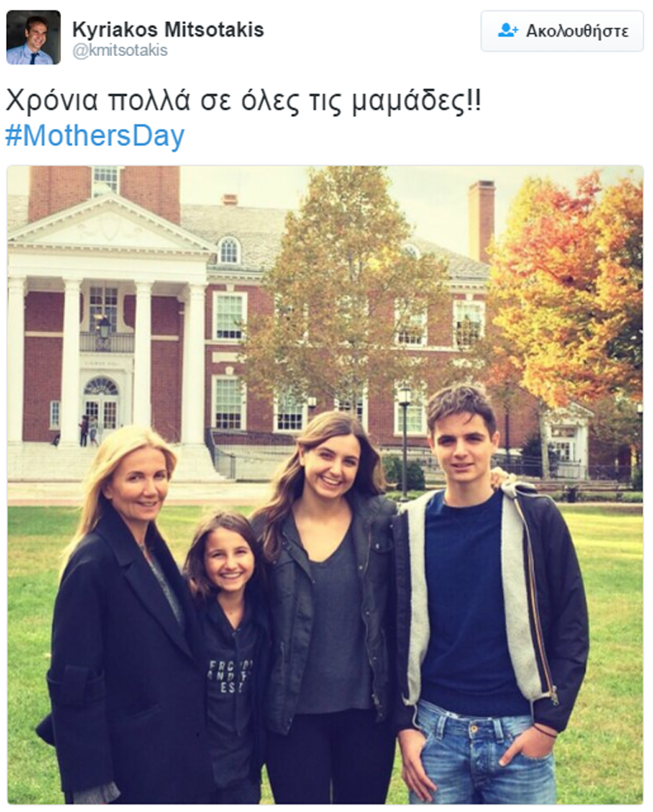This screenshot has height=812, width=653.
Task: Open the #MothersDay hashtag
Action: pos(95,136)
